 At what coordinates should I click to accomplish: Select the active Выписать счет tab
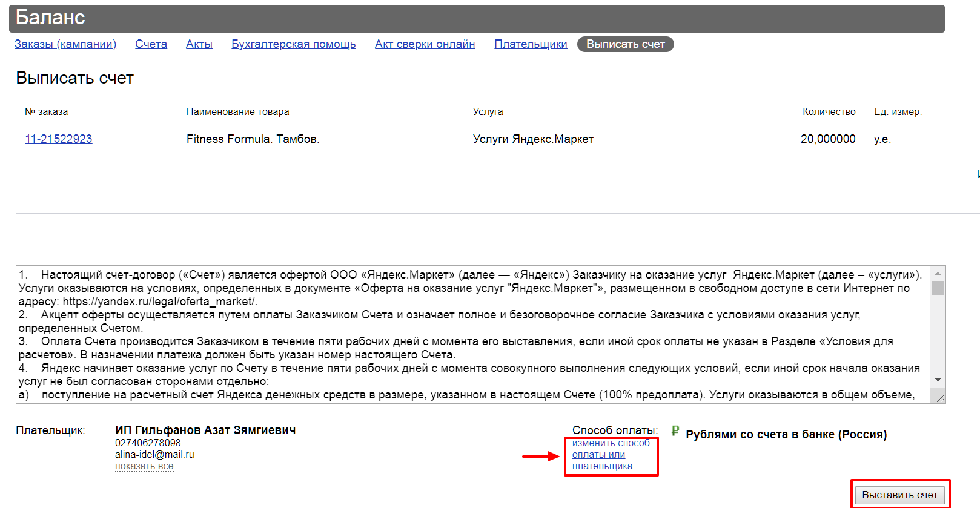[x=626, y=44]
